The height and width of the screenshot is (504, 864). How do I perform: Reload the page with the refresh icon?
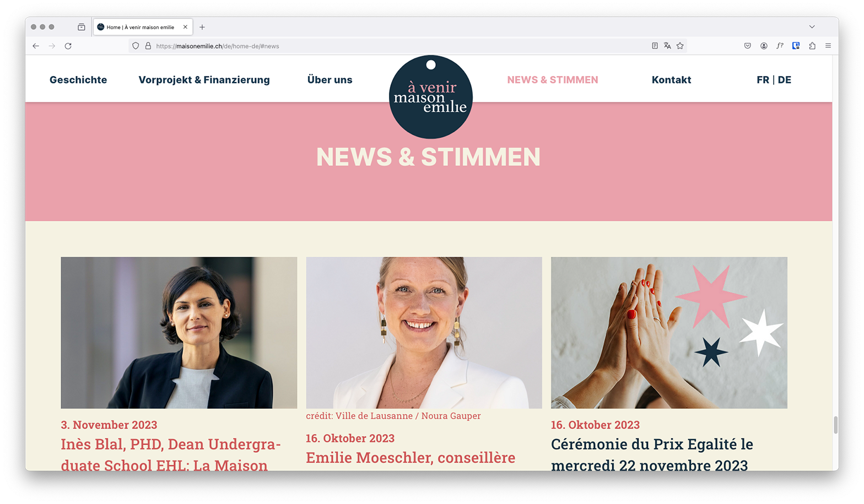68,46
